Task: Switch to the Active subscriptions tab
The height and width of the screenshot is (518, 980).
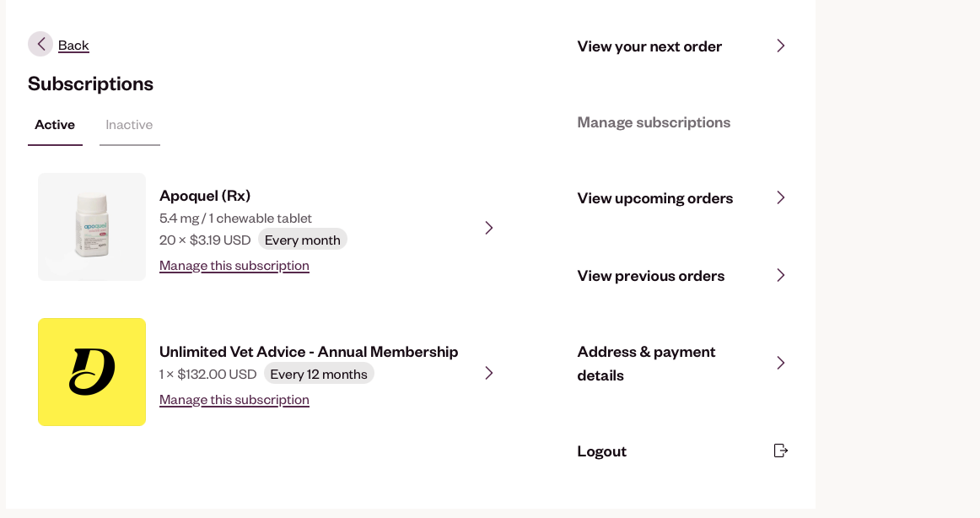Action: (x=55, y=125)
